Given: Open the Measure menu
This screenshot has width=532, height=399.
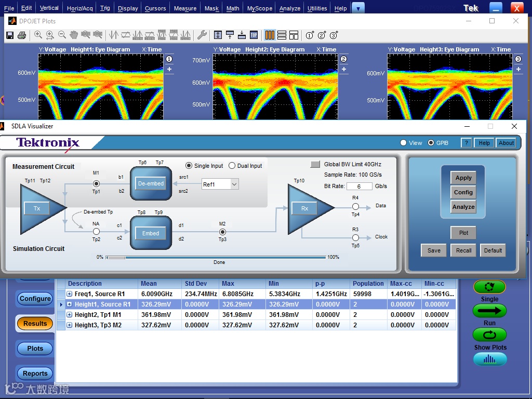Looking at the screenshot, I should coord(185,8).
